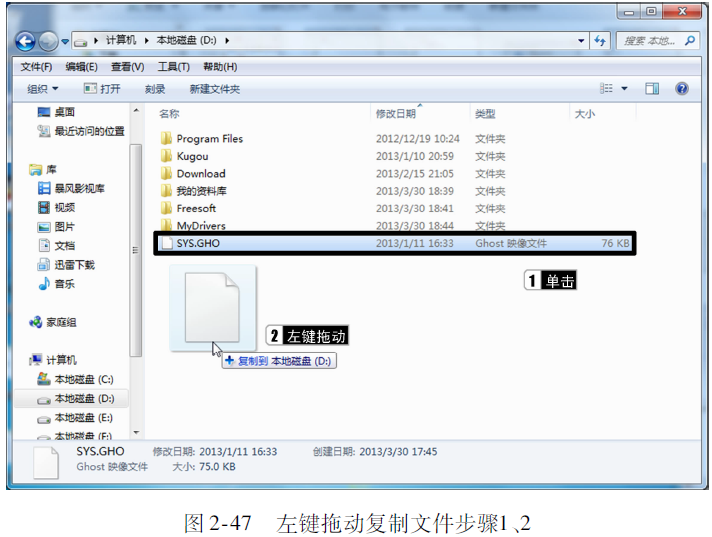712x537 pixels.
Task: Select the Freesoft folder icon
Action: click(166, 208)
